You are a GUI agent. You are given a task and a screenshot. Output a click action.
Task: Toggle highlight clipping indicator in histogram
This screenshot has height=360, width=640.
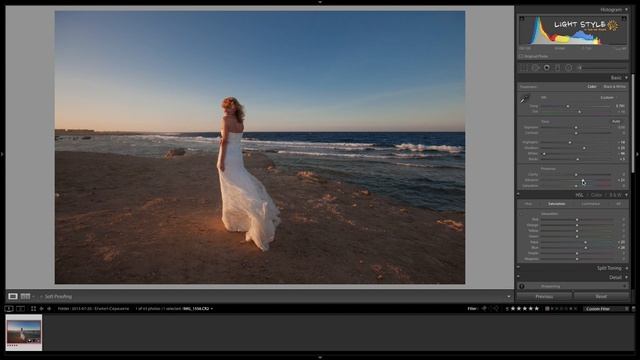coord(624,18)
